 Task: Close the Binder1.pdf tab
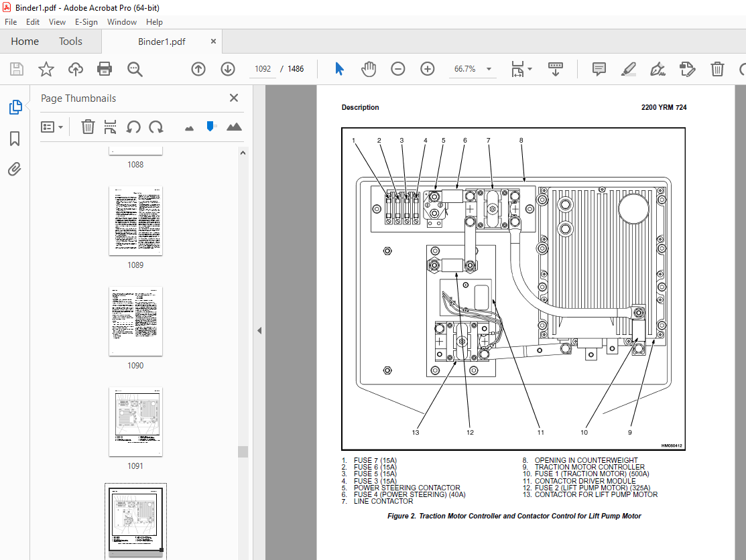pyautogui.click(x=213, y=42)
